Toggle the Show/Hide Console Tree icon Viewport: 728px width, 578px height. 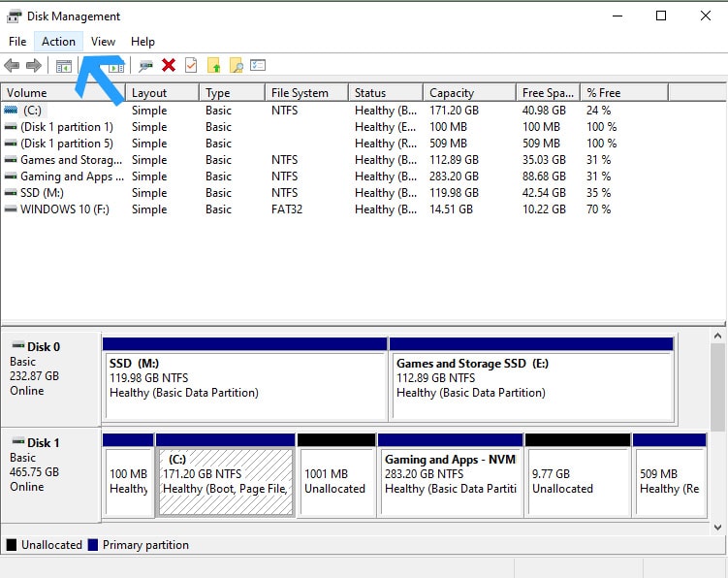pos(64,66)
